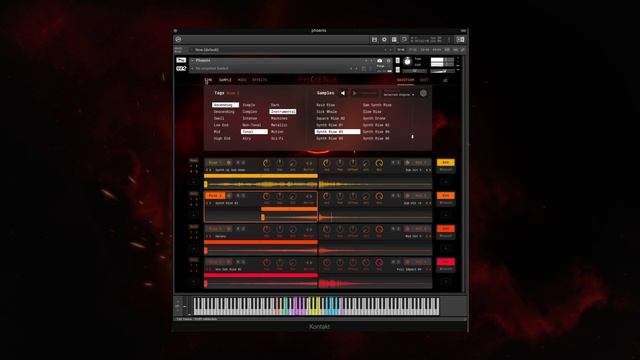
Task: Select the 17-32 rack page
Action: coord(413,50)
